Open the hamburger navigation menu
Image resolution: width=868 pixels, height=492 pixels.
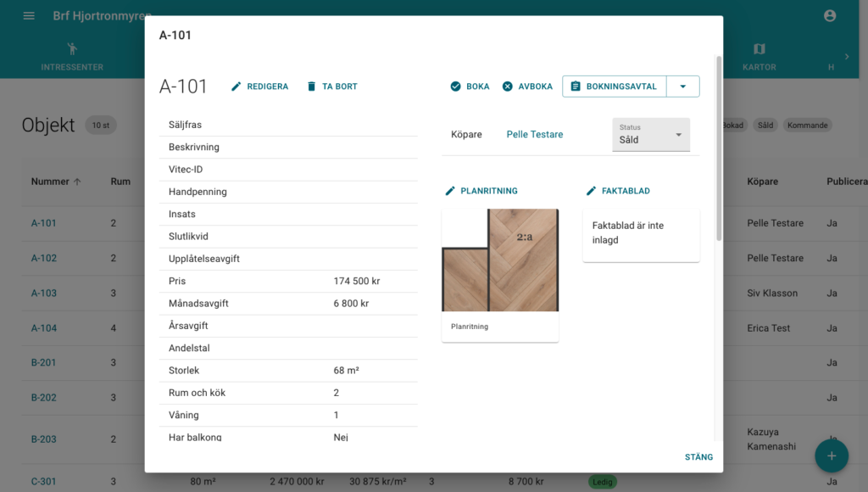pyautogui.click(x=29, y=16)
